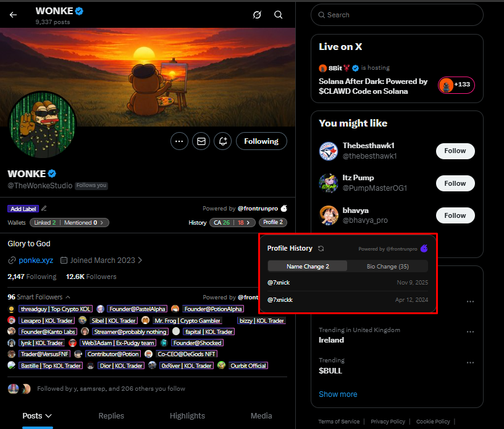Open Thebesthawk1 avatar
Viewport: 504px width, 429px height.
(x=329, y=151)
